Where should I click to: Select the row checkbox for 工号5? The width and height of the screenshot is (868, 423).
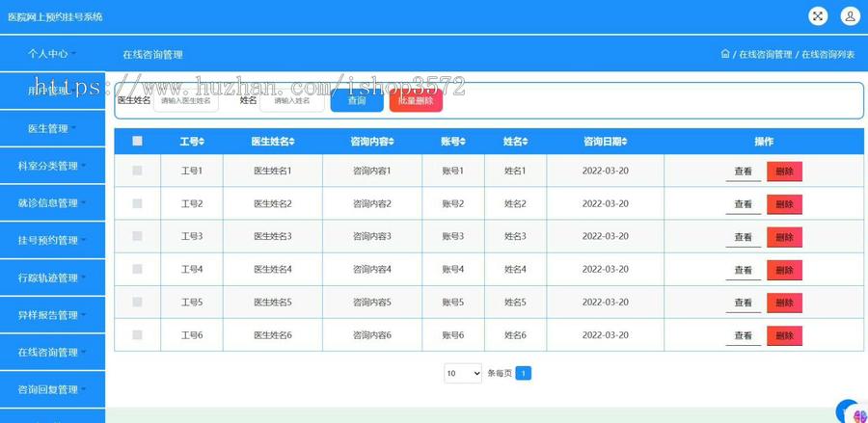click(x=137, y=302)
